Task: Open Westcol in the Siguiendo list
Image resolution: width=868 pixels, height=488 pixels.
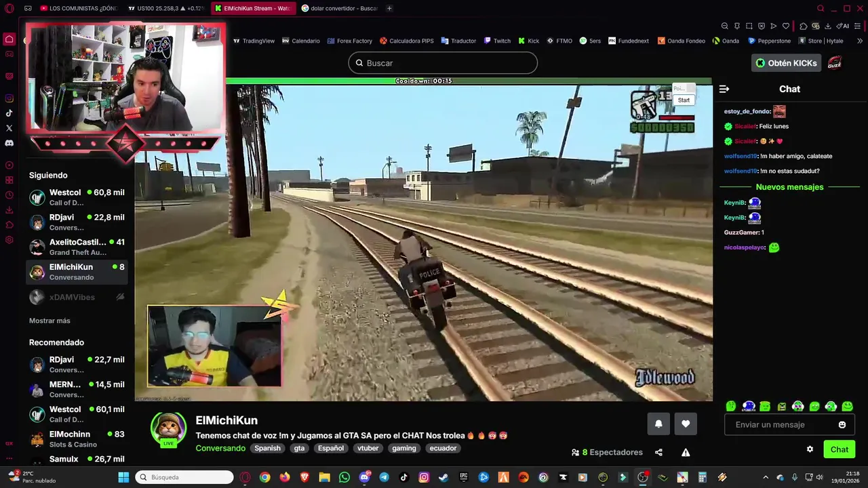Action: point(77,197)
